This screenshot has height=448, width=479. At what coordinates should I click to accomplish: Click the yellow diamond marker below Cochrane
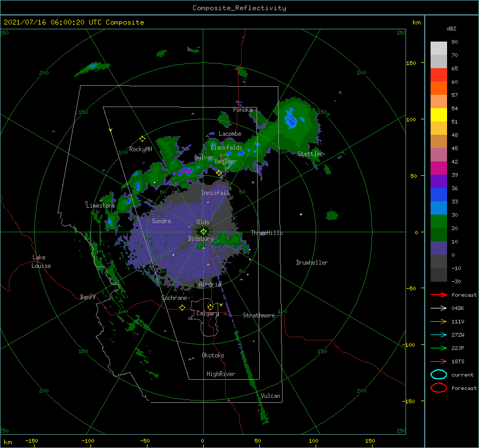[182, 307]
